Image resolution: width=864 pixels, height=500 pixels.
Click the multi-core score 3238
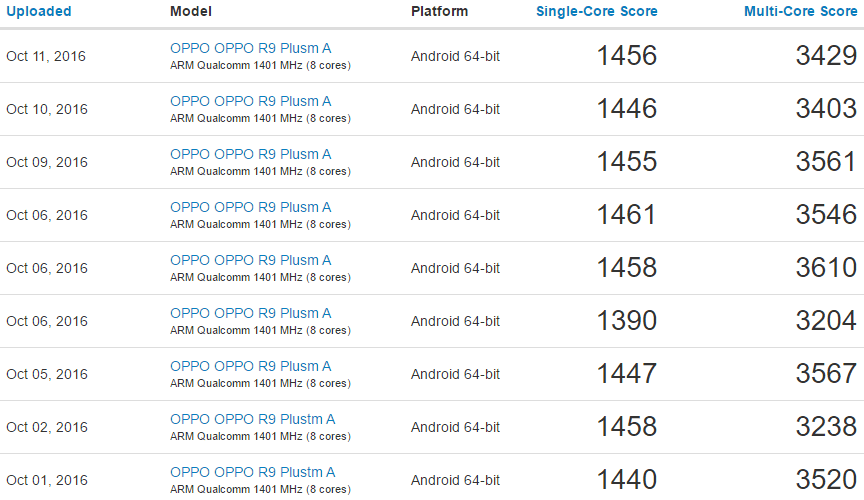click(x=826, y=427)
